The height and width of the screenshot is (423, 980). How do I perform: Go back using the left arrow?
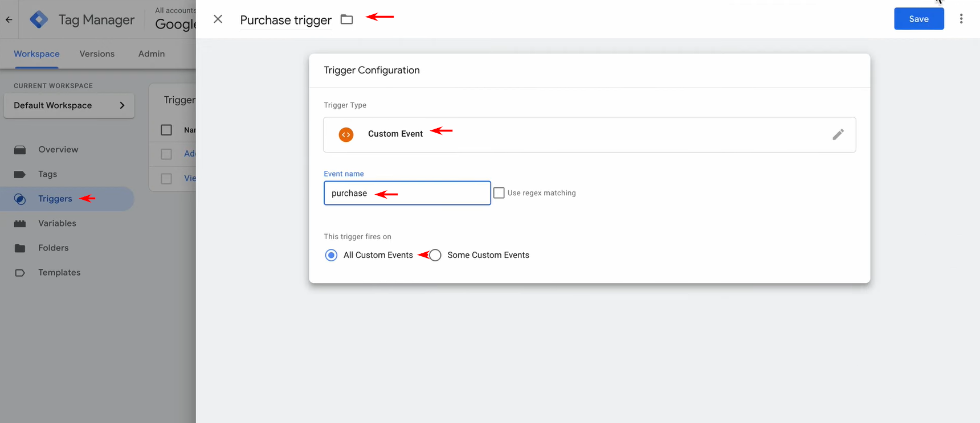click(x=9, y=19)
